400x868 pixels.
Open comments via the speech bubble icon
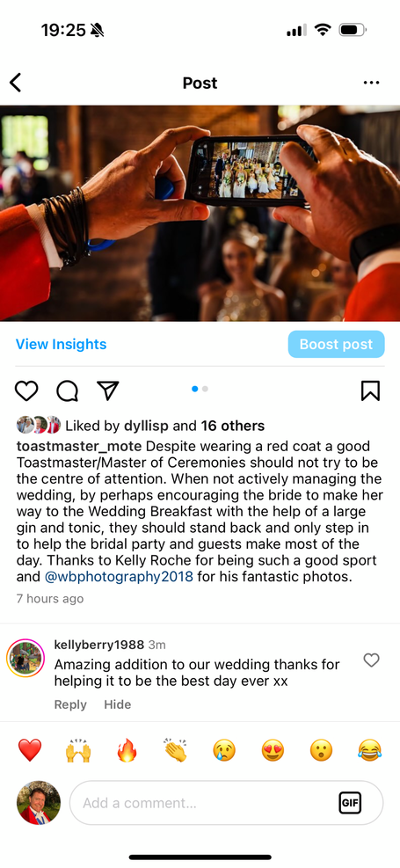point(67,390)
